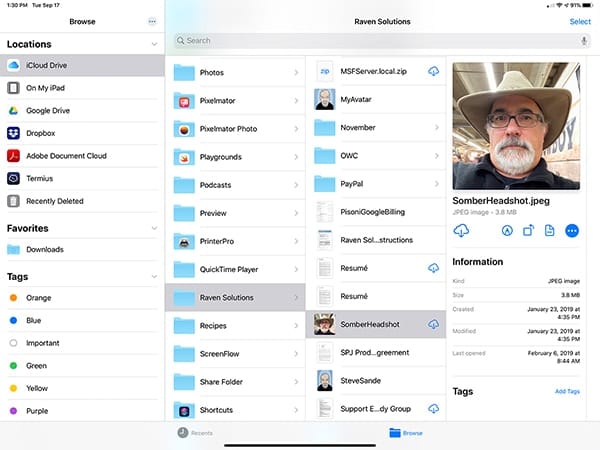The image size is (600, 450).
Task: Select the Browse tab at bottom
Action: 405,433
